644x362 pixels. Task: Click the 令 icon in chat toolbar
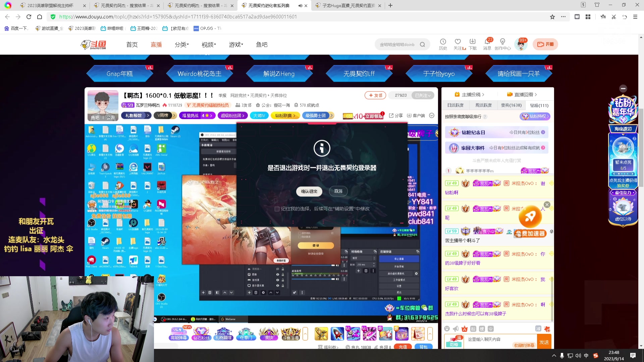point(491,329)
